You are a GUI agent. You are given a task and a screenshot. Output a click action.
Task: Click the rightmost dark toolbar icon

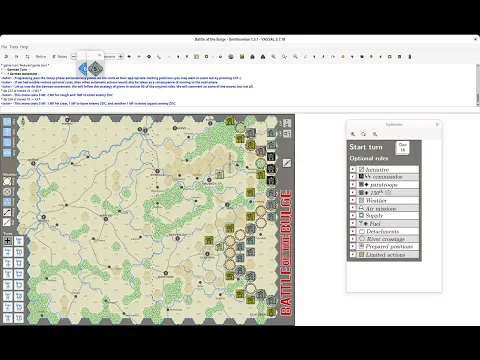[x=410, y=57]
